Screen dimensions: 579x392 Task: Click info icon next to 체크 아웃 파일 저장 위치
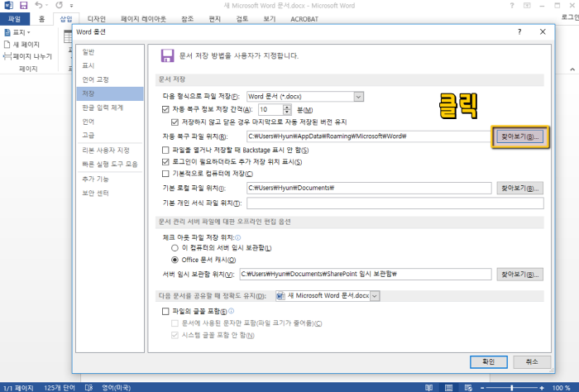click(x=238, y=237)
